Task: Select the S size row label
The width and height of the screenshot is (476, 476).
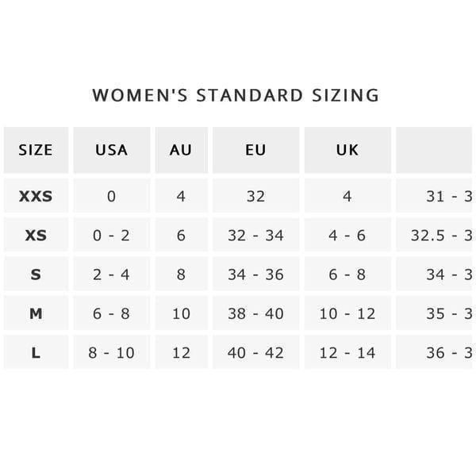Action: click(x=36, y=274)
